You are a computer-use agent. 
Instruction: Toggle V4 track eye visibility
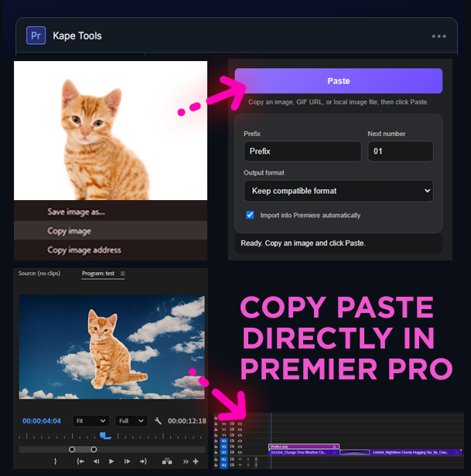[240, 435]
